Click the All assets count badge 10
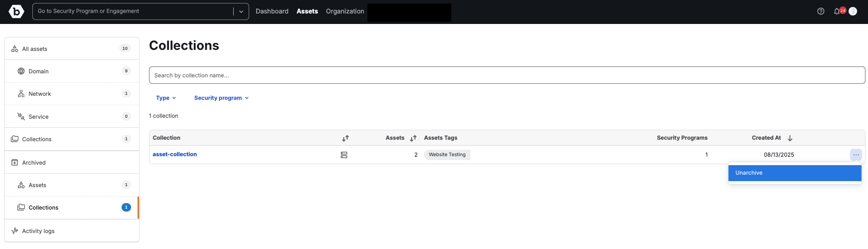 point(125,48)
